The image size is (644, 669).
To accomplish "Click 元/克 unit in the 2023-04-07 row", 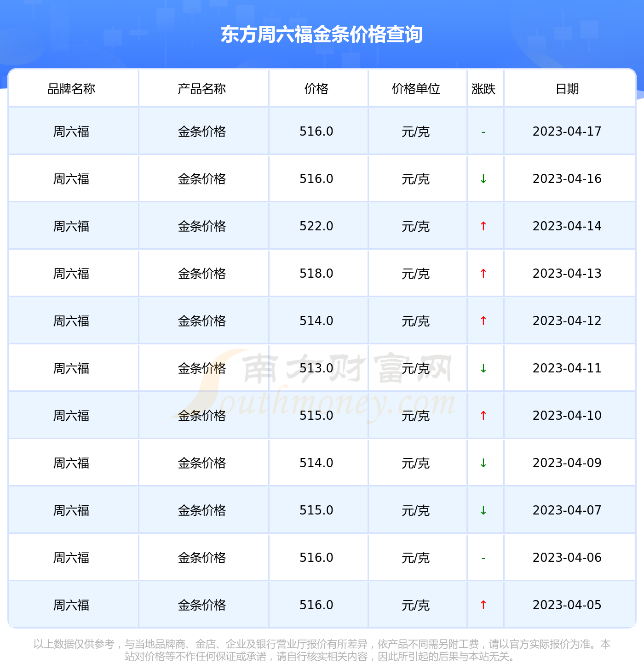I will tap(416, 511).
